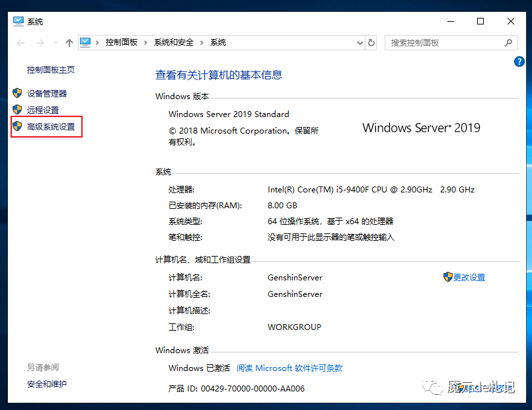Click the blue Help question mark icon

coord(519,61)
